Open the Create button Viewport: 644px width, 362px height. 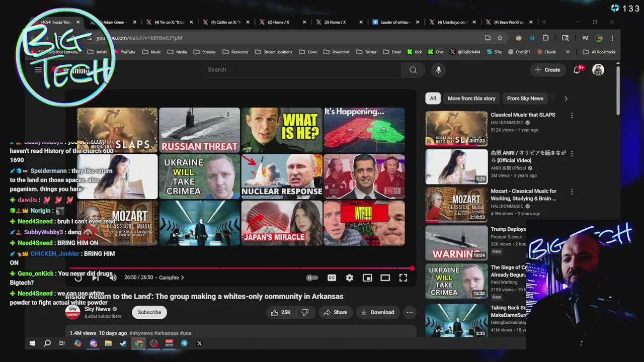(x=548, y=70)
